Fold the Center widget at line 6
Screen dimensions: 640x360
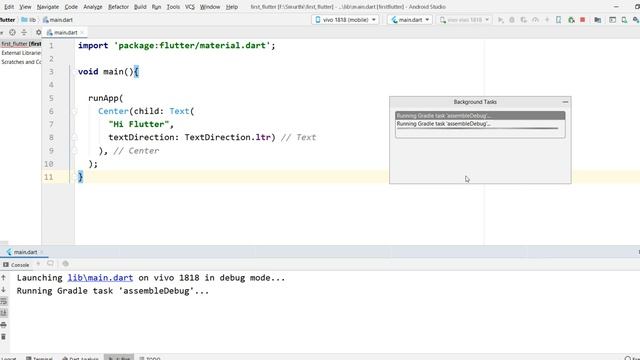(75, 111)
